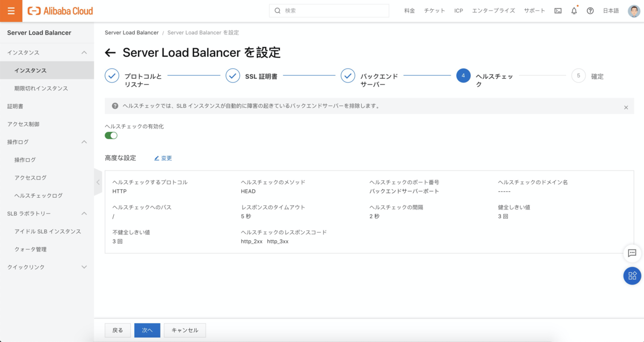This screenshot has height=342, width=644.
Task: Click the blue apps grid floating button
Action: click(x=632, y=276)
